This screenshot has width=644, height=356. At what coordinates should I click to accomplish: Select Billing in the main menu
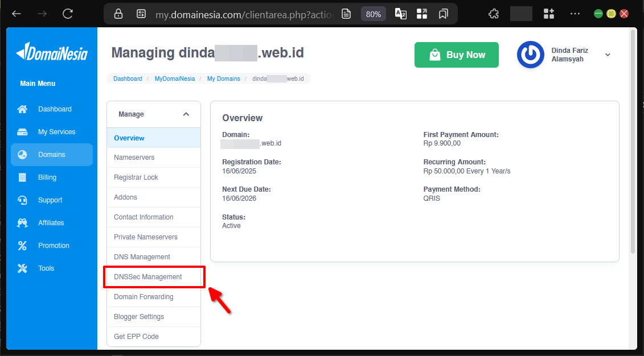[x=52, y=177]
